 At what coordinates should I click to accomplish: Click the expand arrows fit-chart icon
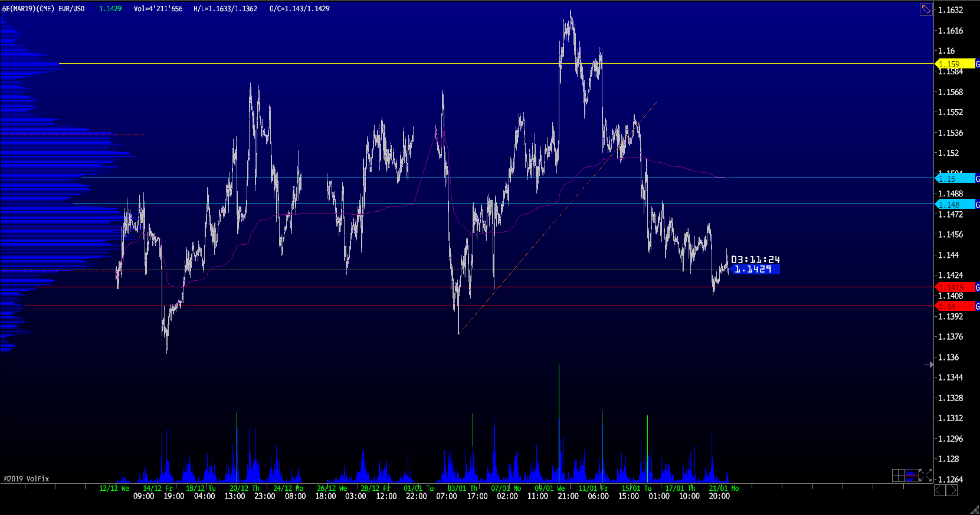[925, 475]
